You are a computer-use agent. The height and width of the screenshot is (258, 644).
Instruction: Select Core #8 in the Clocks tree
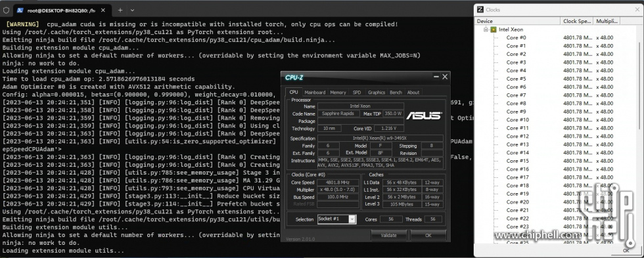tap(516, 103)
